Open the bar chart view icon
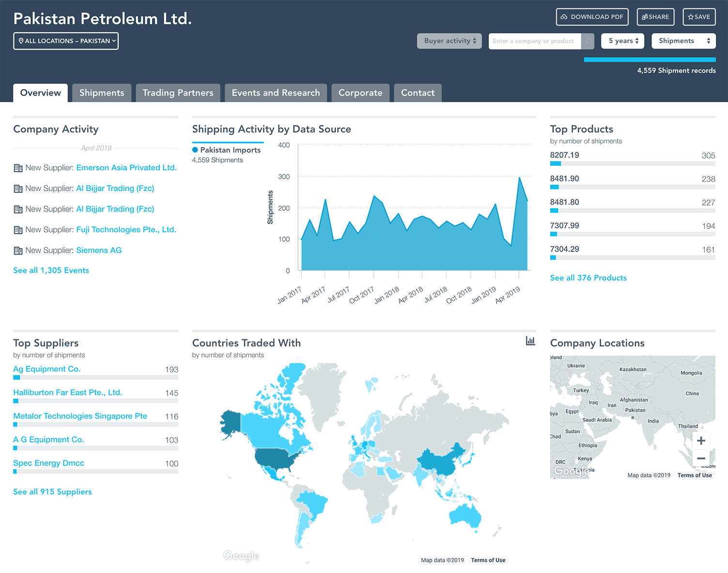 pos(531,341)
